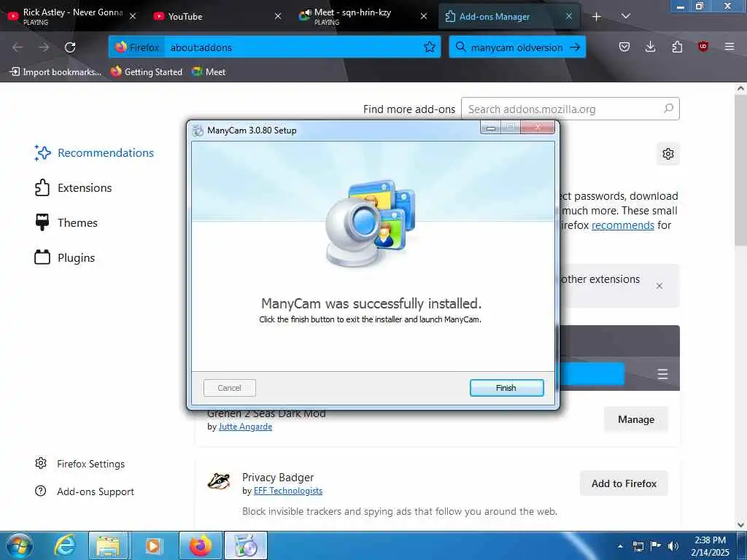This screenshot has height=560, width=747.
Task: Open the Recommendations category
Action: pyautogui.click(x=94, y=153)
